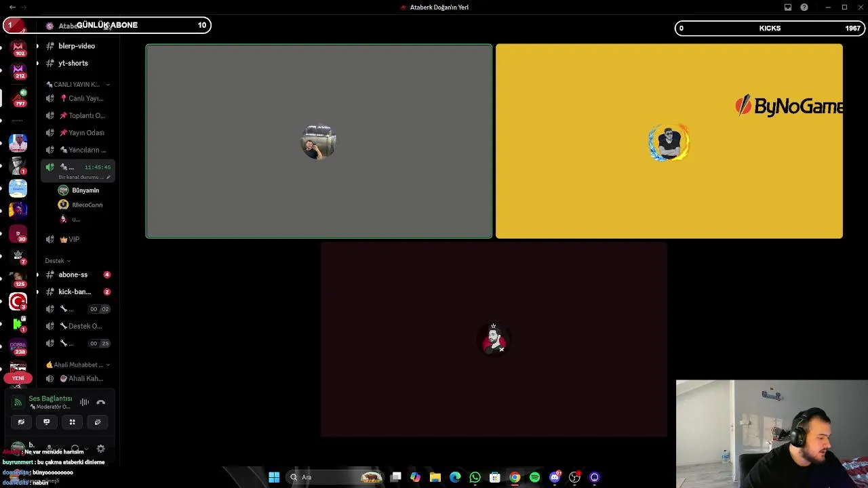
Task: Open WhatsApp from the taskbar
Action: click(x=475, y=477)
